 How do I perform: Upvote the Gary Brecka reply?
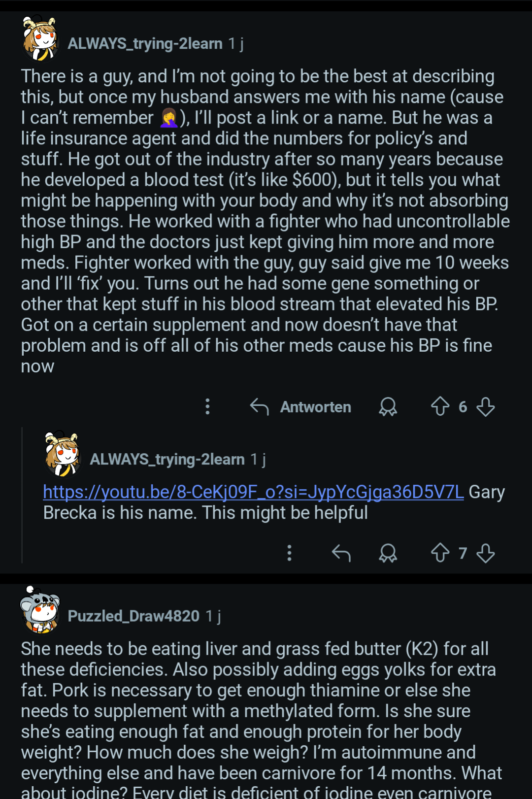click(x=440, y=553)
